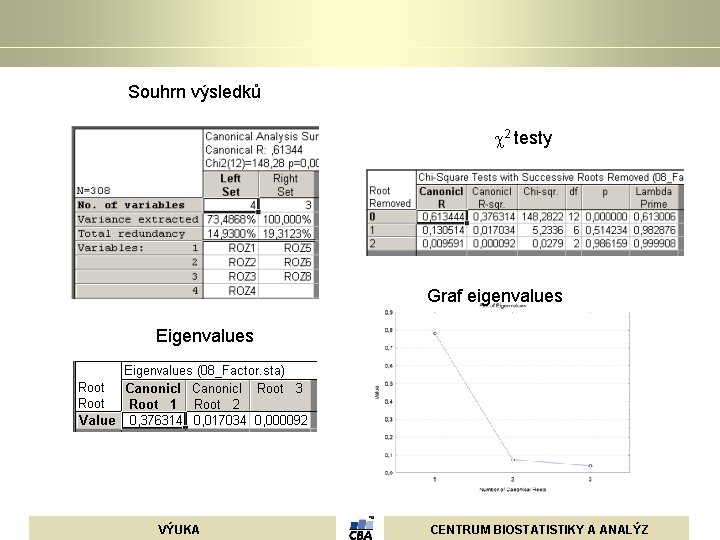Screen dimensions: 720x540
Task: Select the ROZ1 variable cell
Action: (x=231, y=248)
